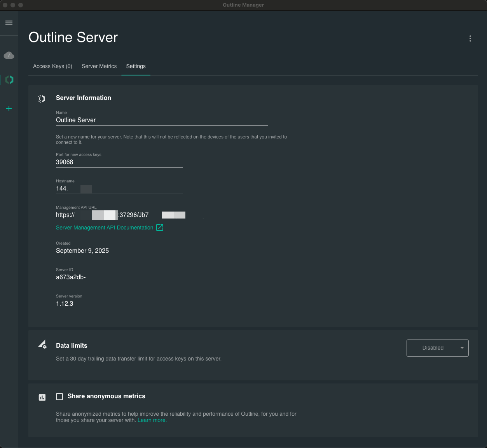Click the Share anonymous metrics label

pos(106,396)
